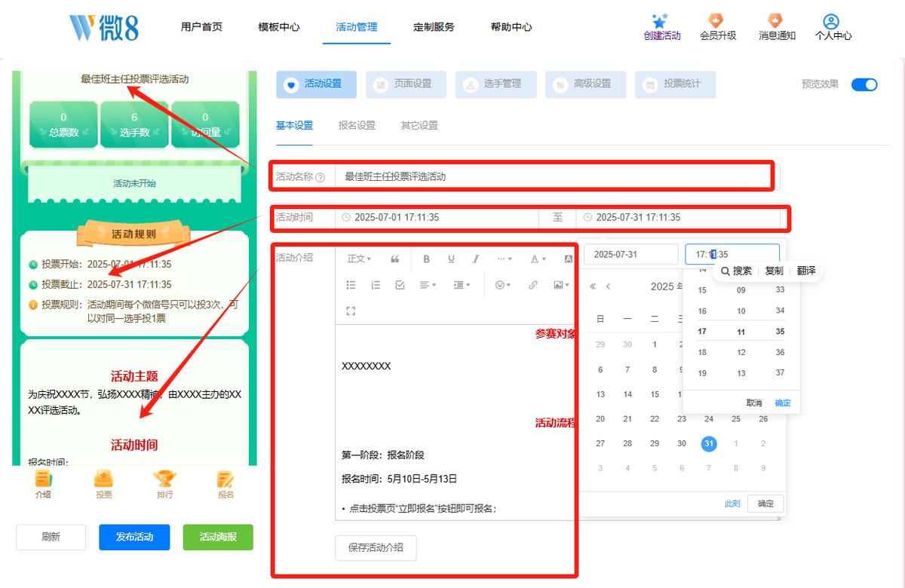
Task: Click the 此刻 link in the date picker
Action: 732,504
